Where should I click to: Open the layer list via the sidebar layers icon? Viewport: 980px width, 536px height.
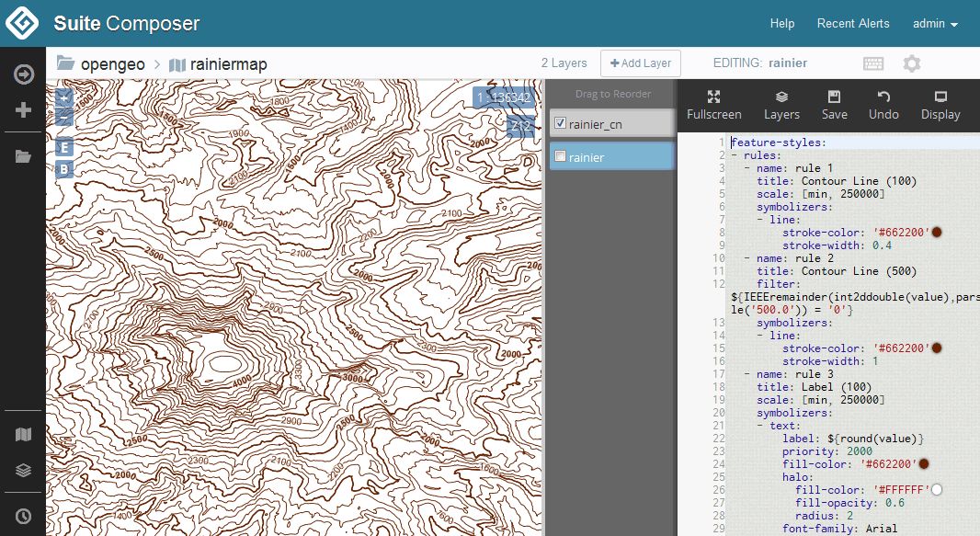coord(22,470)
